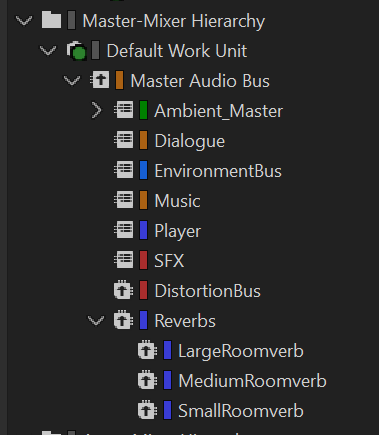Click the gray color tag of Master-Mixer Hierarchy
Screen dimensions: 379x435
71,21
